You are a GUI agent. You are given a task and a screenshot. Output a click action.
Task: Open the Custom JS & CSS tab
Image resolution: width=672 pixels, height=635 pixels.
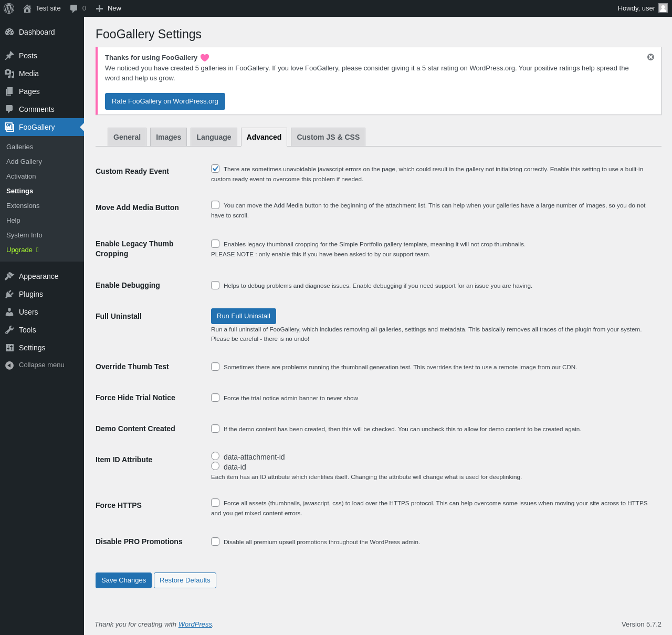click(x=328, y=137)
